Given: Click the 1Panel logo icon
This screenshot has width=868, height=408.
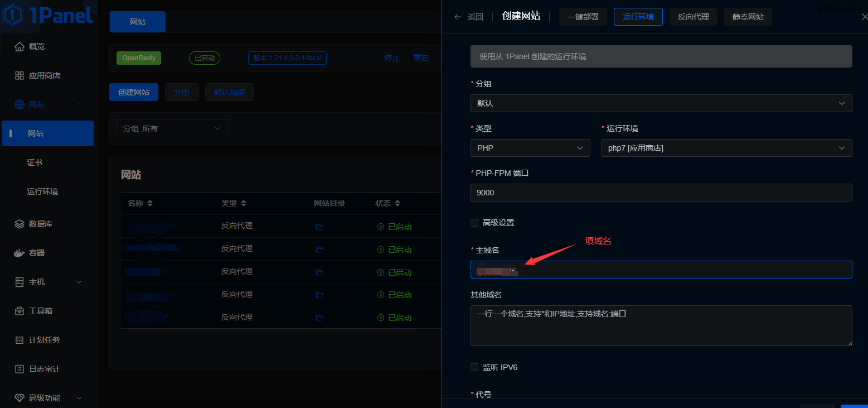Looking at the screenshot, I should [13, 15].
